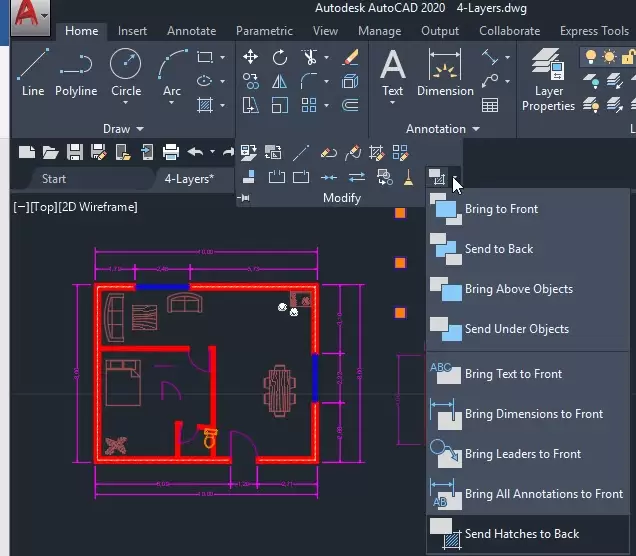
Task: Select the Polyline tool
Action: pyautogui.click(x=76, y=72)
